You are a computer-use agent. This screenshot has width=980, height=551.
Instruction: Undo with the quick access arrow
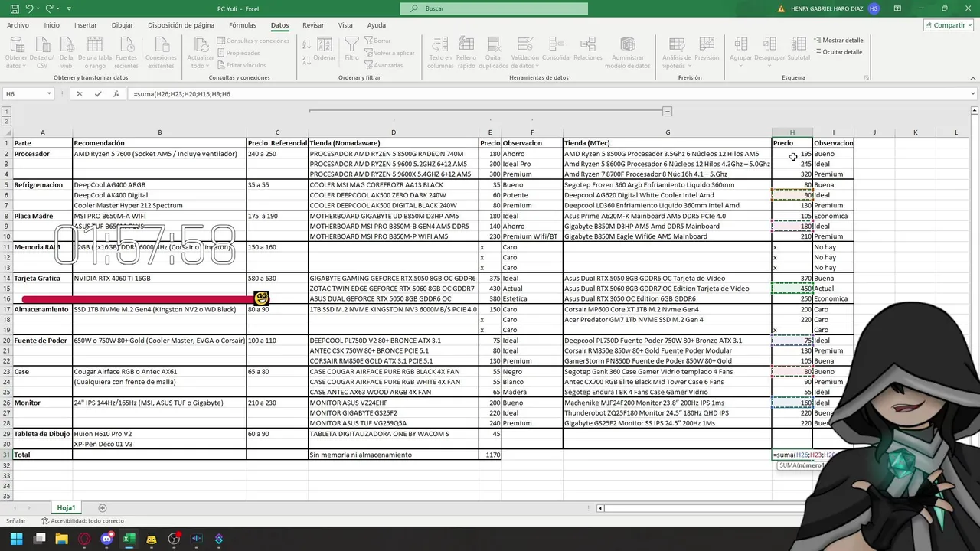coord(30,8)
